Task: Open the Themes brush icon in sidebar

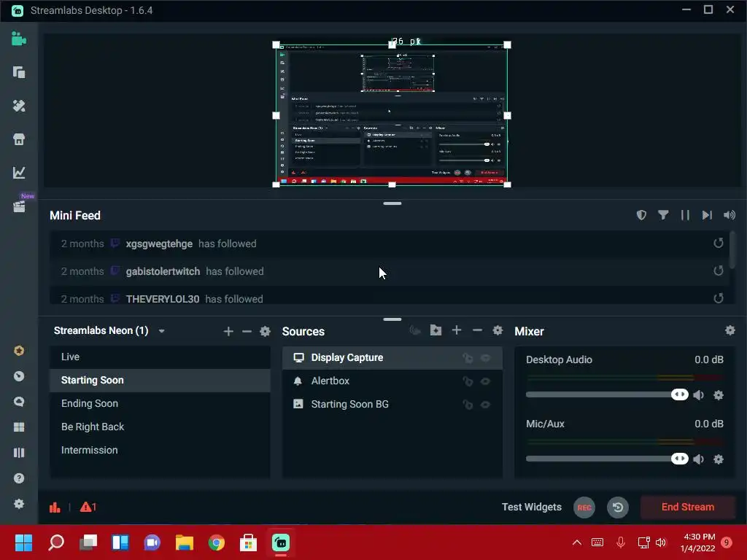Action: 18,106
